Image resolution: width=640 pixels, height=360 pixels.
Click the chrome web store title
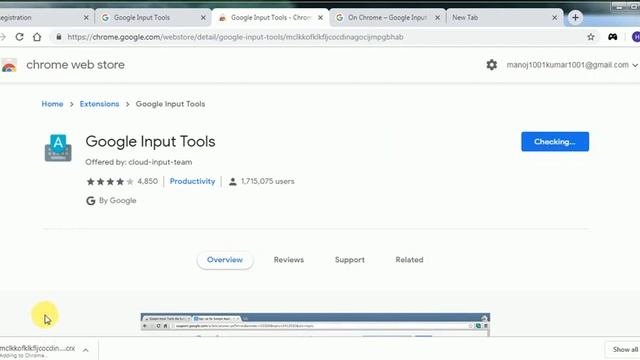coord(76,65)
